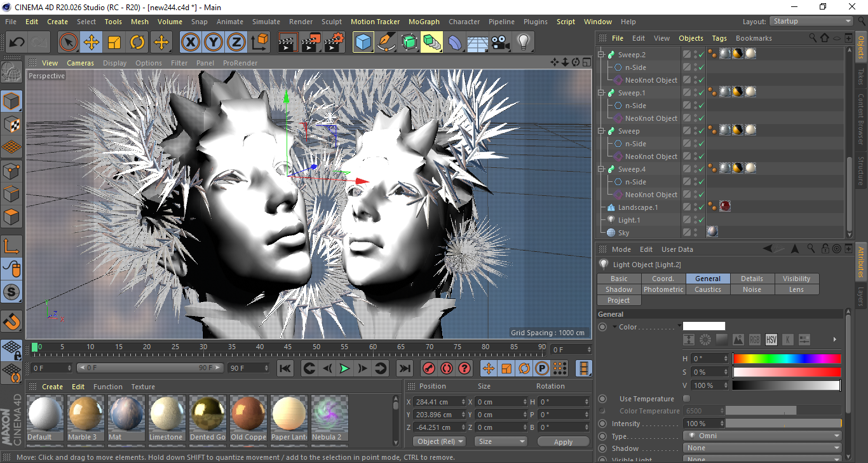Click the Undo arrow icon
868x463 pixels.
tap(17, 43)
